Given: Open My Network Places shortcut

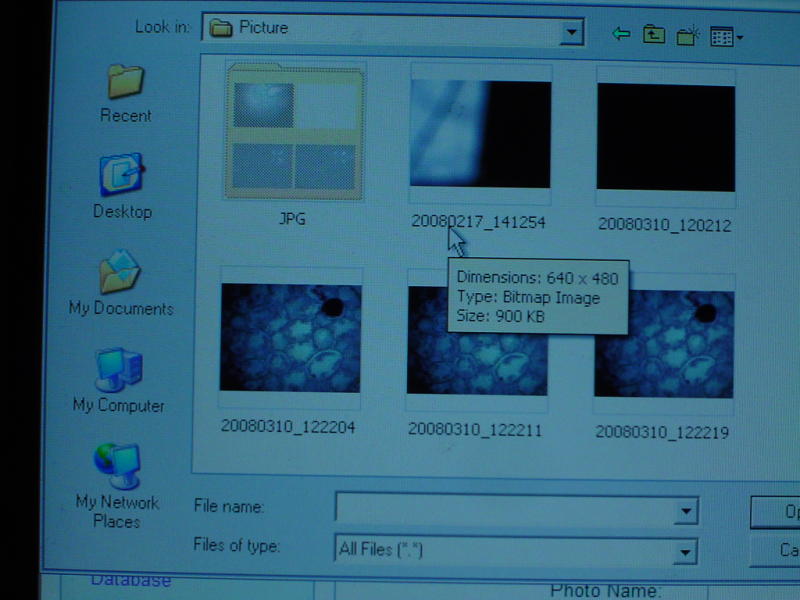Looking at the screenshot, I should pos(117,486).
